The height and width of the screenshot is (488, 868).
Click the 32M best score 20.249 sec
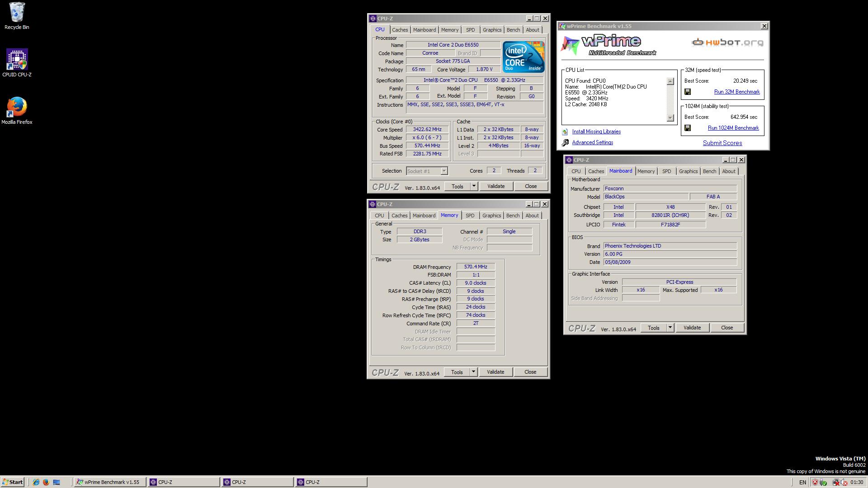point(745,81)
